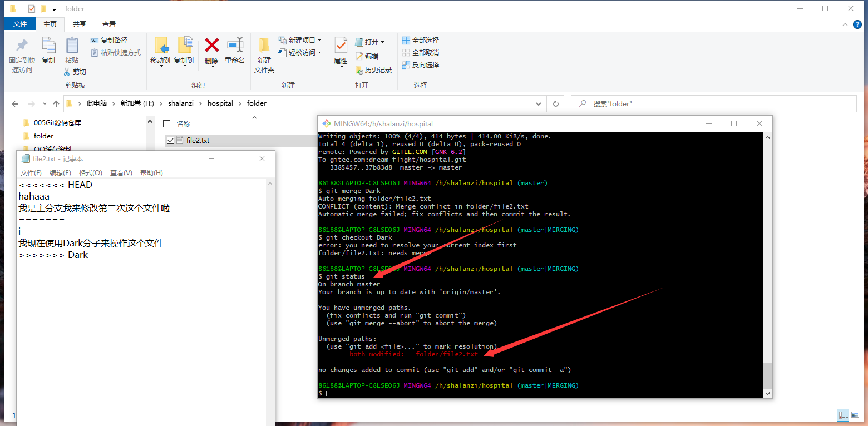868x426 pixels.
Task: Open Notepad Edit (编辑(E)) menu
Action: pos(60,173)
